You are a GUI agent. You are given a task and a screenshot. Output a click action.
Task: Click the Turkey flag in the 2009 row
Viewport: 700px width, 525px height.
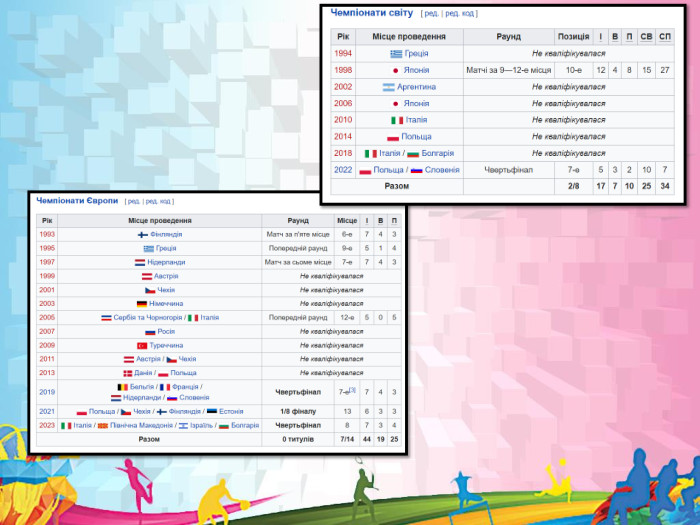coord(142,345)
